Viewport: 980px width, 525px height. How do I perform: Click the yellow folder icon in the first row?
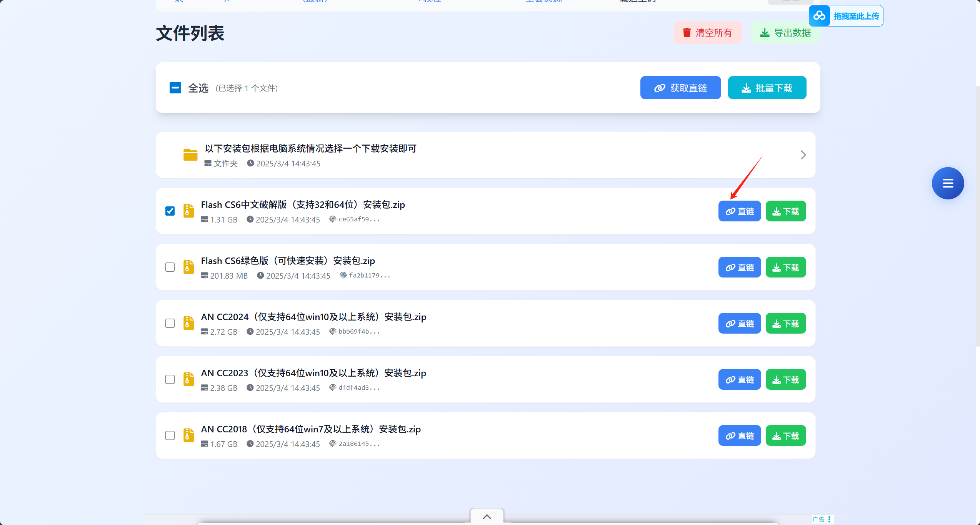190,155
